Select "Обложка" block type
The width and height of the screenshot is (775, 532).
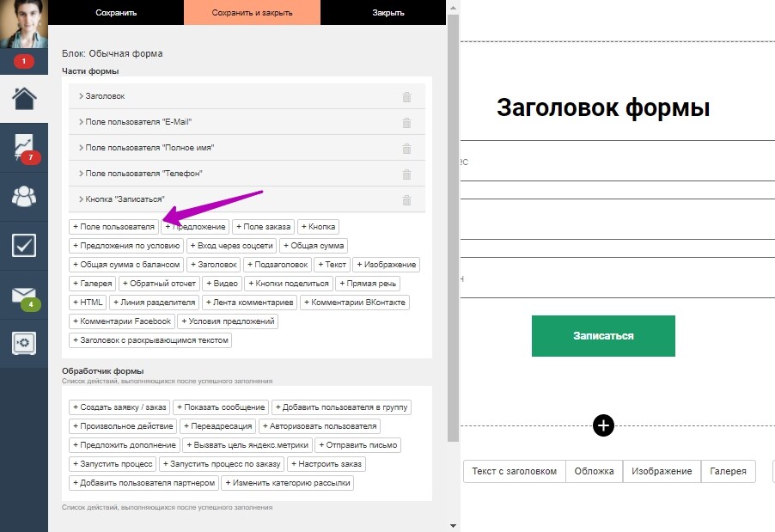tap(594, 471)
